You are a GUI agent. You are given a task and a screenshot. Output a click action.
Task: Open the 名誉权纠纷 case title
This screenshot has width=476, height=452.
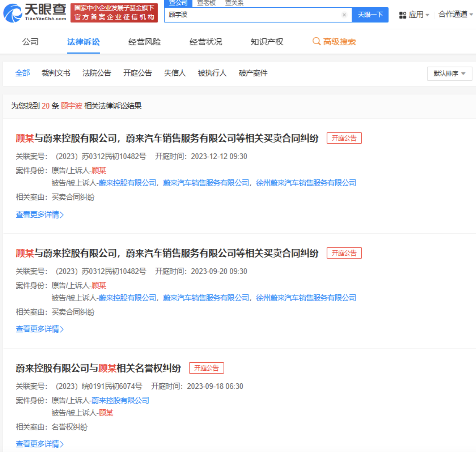pos(98,368)
